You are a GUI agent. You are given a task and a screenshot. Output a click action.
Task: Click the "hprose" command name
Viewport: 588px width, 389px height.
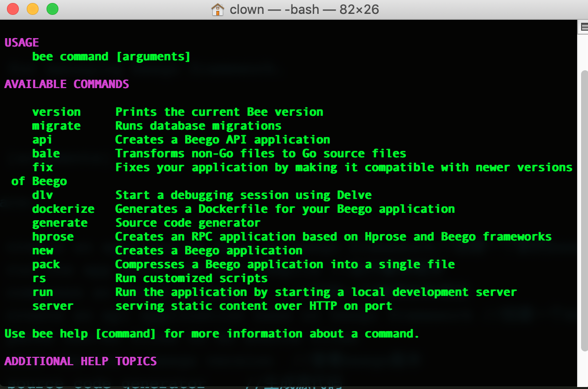point(53,237)
